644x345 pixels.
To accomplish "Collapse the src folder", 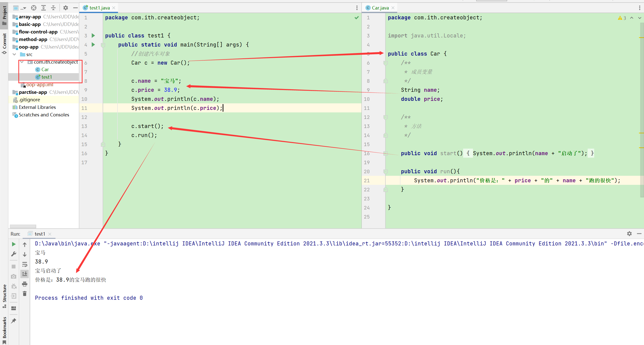I will (x=14, y=54).
